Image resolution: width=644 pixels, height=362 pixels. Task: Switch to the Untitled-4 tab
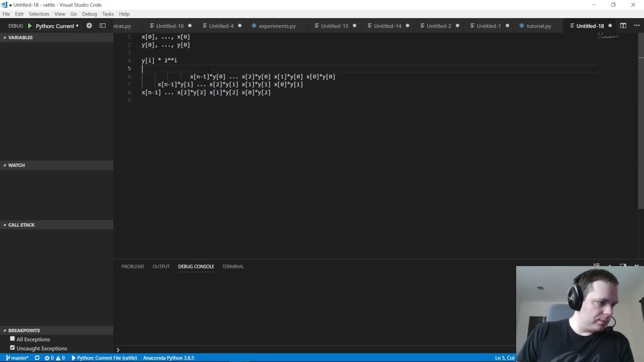[x=221, y=26]
